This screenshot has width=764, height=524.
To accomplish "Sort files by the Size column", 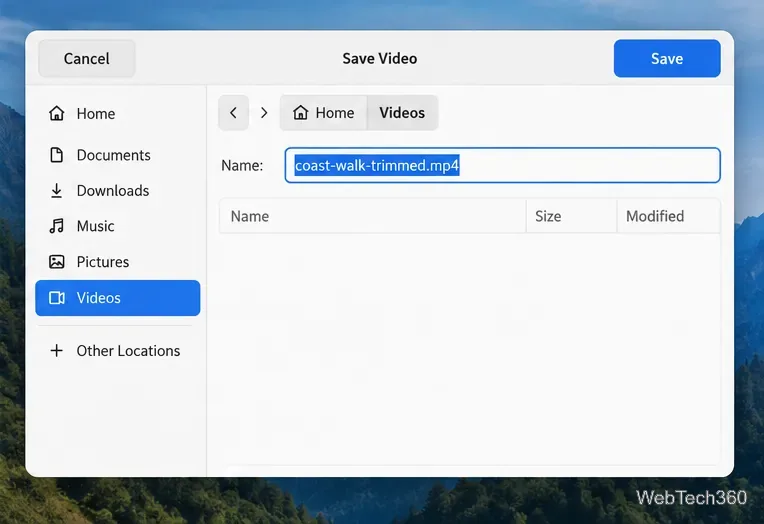I will [572, 216].
